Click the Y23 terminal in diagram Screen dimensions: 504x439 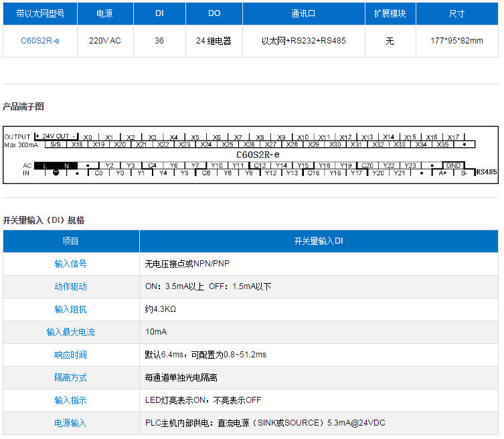[x=410, y=165]
